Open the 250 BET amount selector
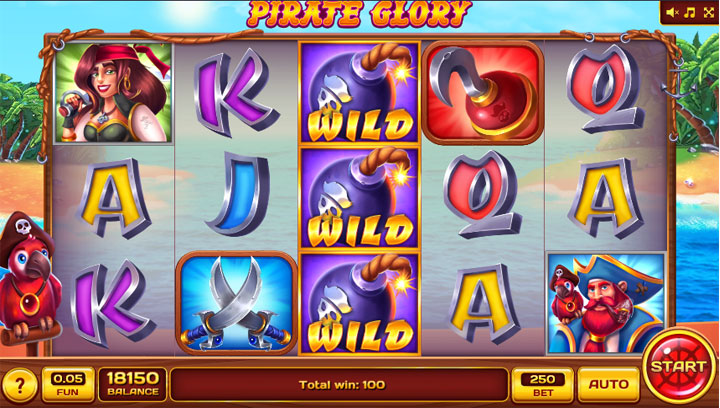720x408 pixels. click(x=543, y=385)
